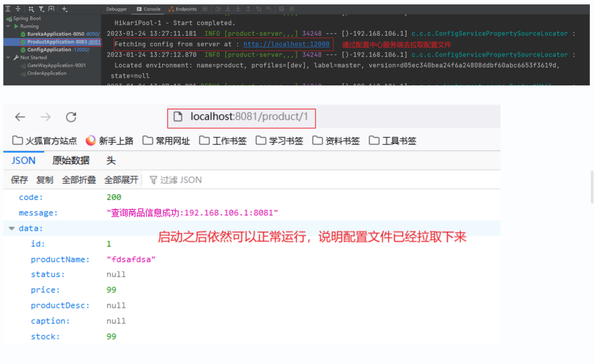Select the 头 headers tab

[x=111, y=160]
